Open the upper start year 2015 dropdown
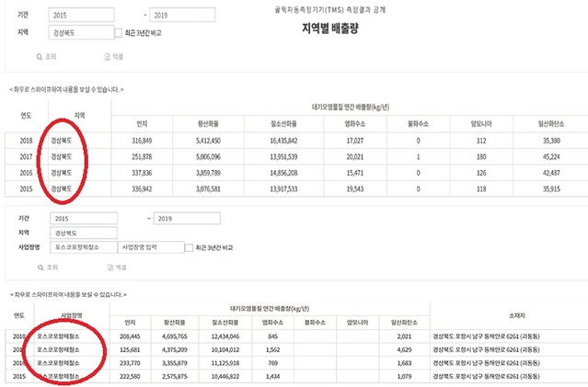 pyautogui.click(x=81, y=15)
